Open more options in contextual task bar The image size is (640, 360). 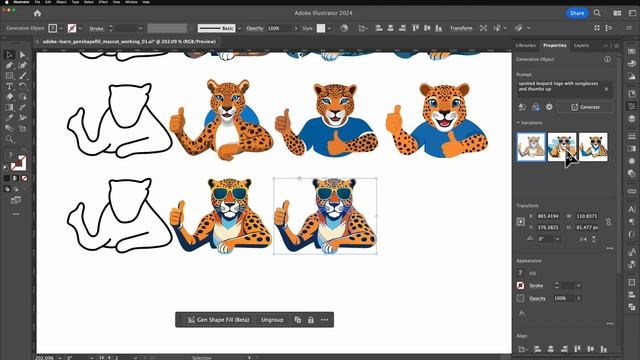click(324, 320)
